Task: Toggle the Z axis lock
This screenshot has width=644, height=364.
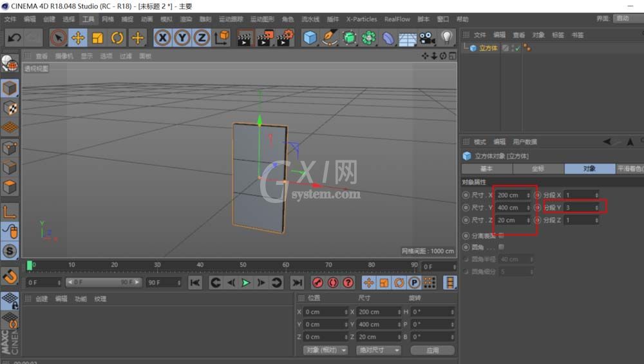Action: [x=202, y=38]
